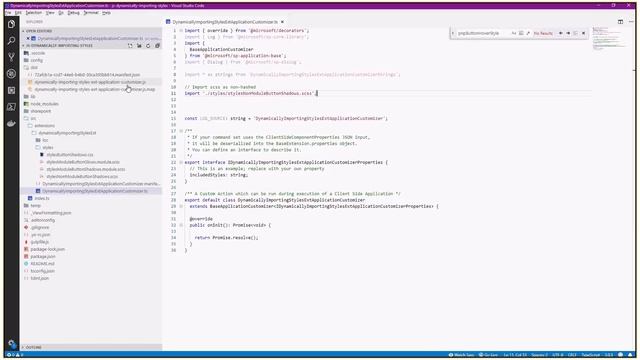Image resolution: width=640 pixels, height=360 pixels.
Task: Open gulpfile.js in the explorer
Action: 92,242
